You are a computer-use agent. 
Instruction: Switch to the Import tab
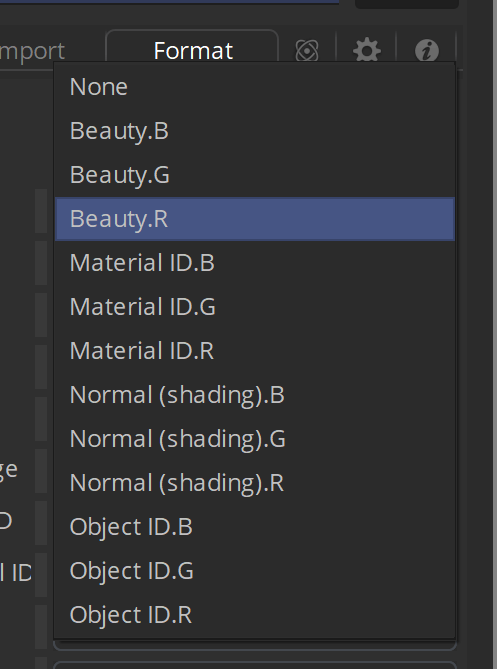pos(32,51)
